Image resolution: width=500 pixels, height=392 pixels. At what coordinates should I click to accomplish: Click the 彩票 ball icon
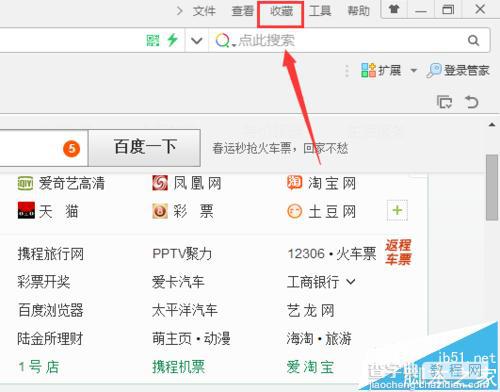pyautogui.click(x=160, y=211)
